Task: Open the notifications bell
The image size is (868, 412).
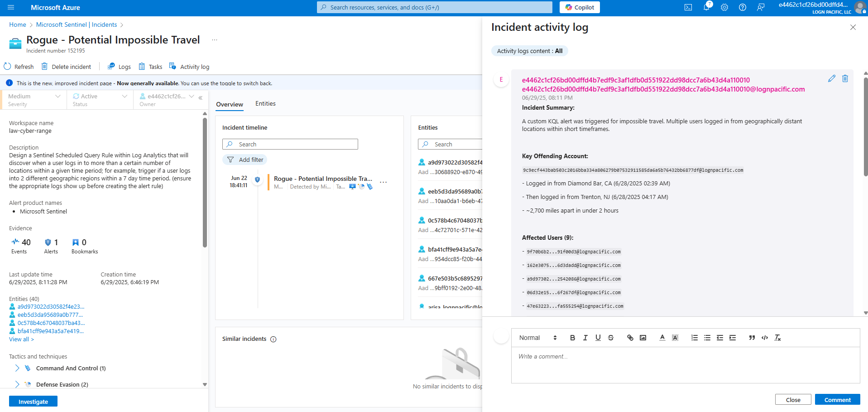Action: point(706,7)
